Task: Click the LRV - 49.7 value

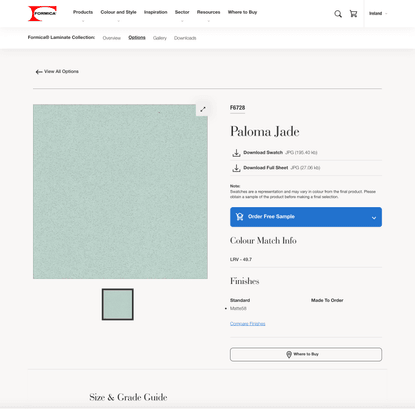Action: point(241,259)
